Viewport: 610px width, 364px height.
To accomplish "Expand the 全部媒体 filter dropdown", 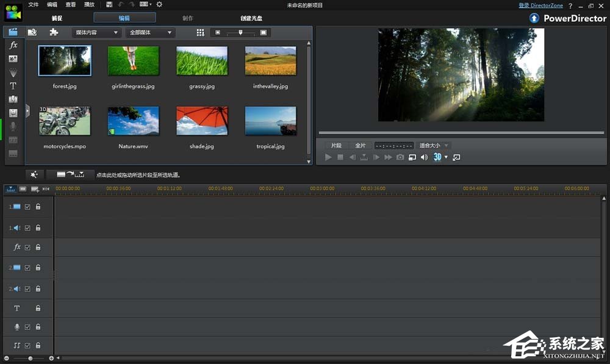I will pyautogui.click(x=150, y=32).
